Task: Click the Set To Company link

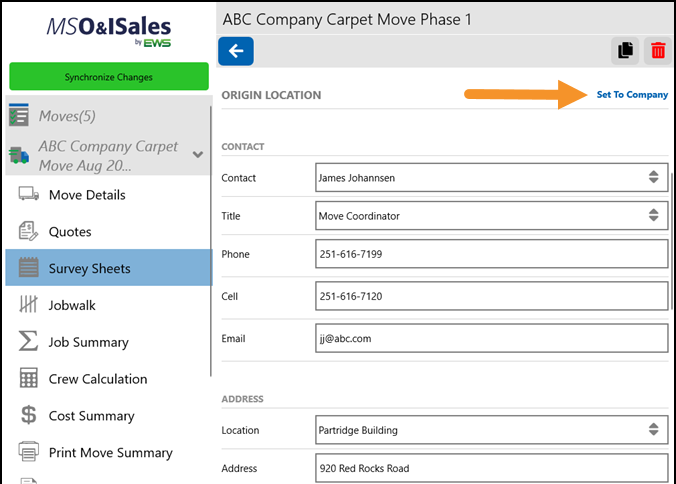Action: click(x=632, y=95)
